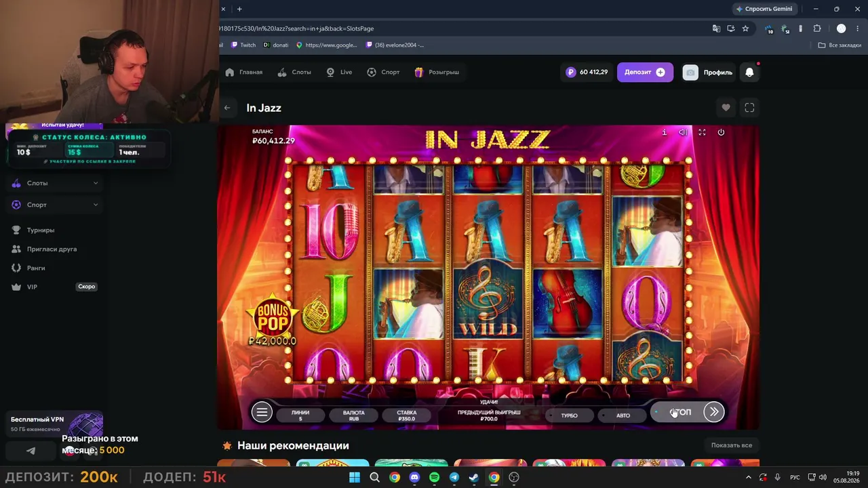This screenshot has height=488, width=868.
Task: Click Показать все recommendations
Action: [x=732, y=445]
